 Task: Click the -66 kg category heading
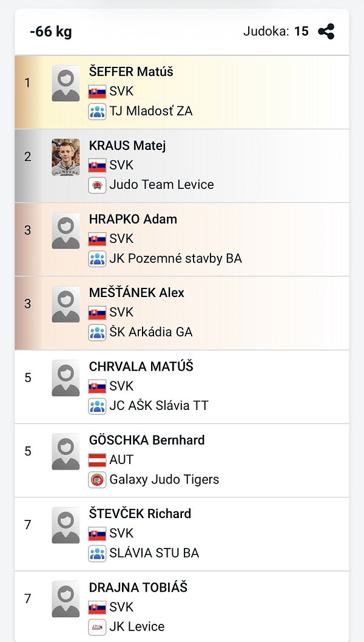[x=51, y=32]
